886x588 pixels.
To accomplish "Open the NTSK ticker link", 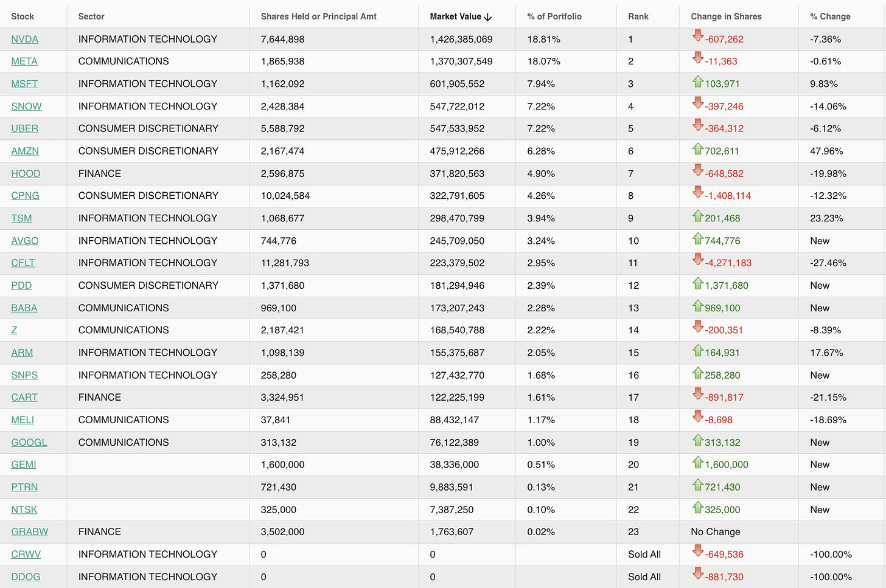I will tap(24, 510).
